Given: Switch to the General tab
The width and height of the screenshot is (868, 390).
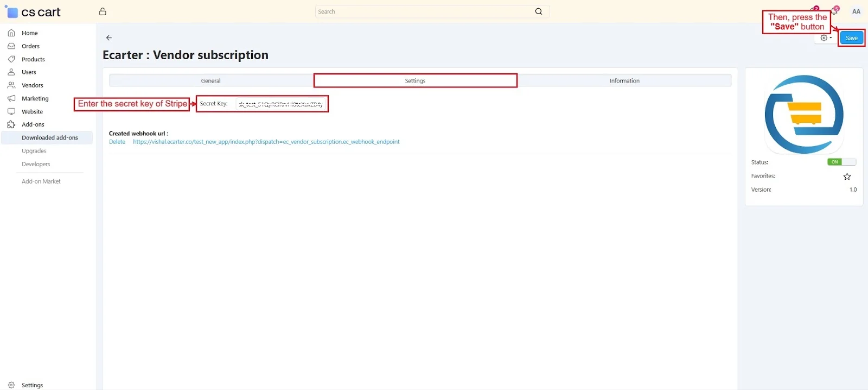Looking at the screenshot, I should point(211,80).
